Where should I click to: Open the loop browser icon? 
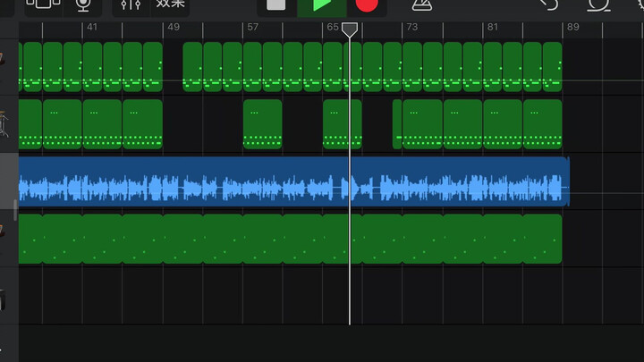click(598, 5)
